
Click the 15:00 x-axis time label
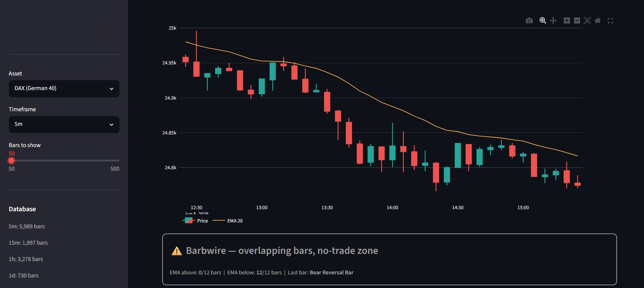[523, 207]
